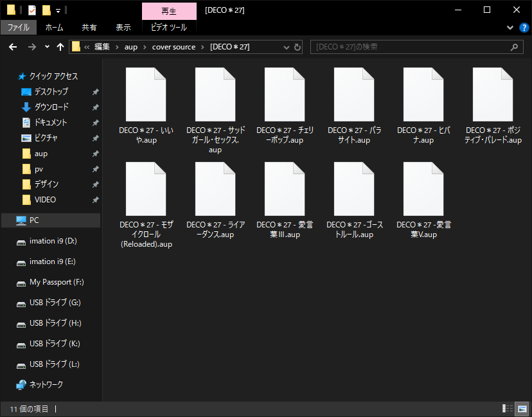This screenshot has width=532, height=417.
Task: Open the 共有 ribbon tab
Action: tap(89, 28)
